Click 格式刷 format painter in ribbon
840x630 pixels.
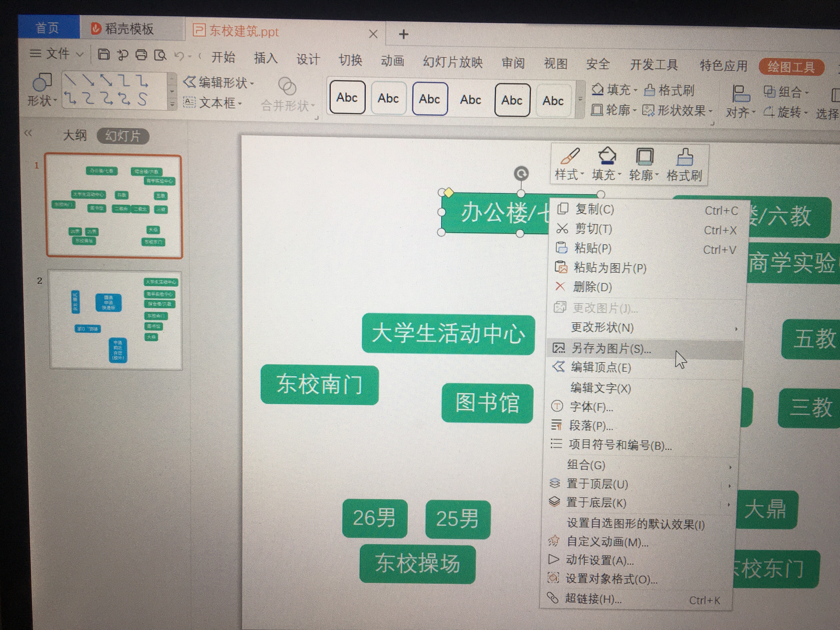[x=669, y=90]
